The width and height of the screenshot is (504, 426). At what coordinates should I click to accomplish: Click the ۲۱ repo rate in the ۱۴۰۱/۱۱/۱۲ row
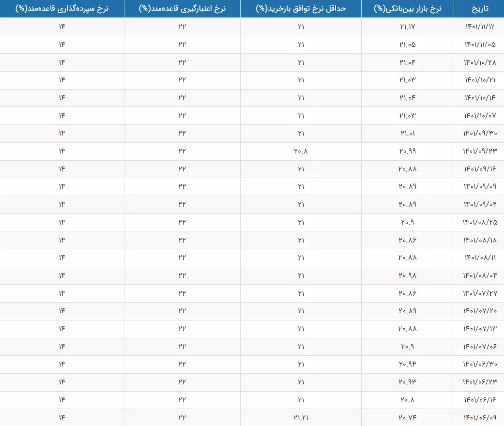[x=301, y=27]
